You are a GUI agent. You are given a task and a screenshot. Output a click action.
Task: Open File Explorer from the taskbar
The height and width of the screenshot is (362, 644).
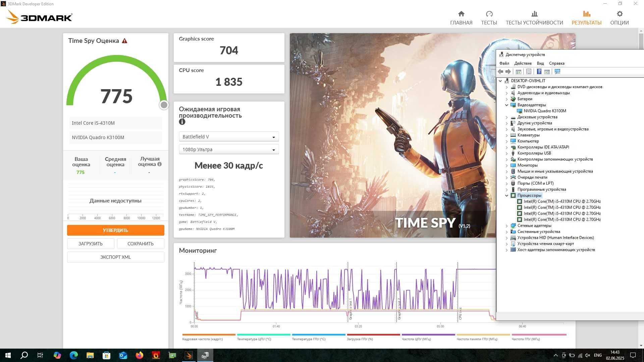(x=90, y=355)
